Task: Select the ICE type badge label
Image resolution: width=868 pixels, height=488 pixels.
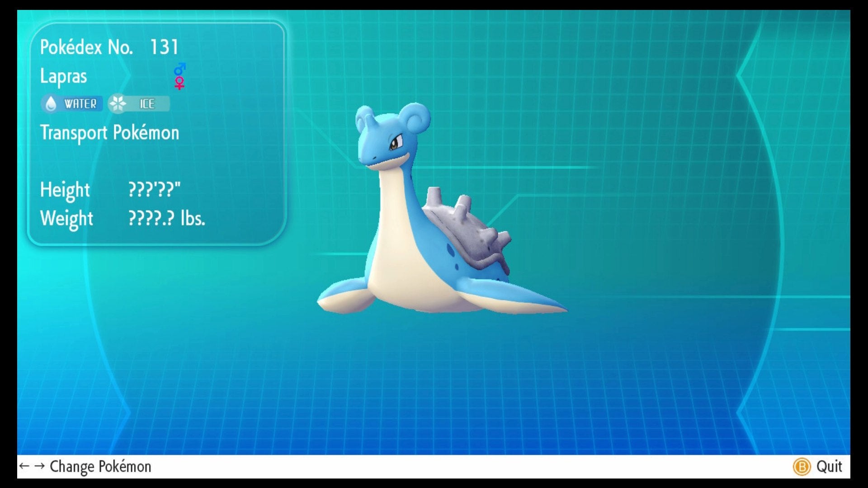Action: 147,104
